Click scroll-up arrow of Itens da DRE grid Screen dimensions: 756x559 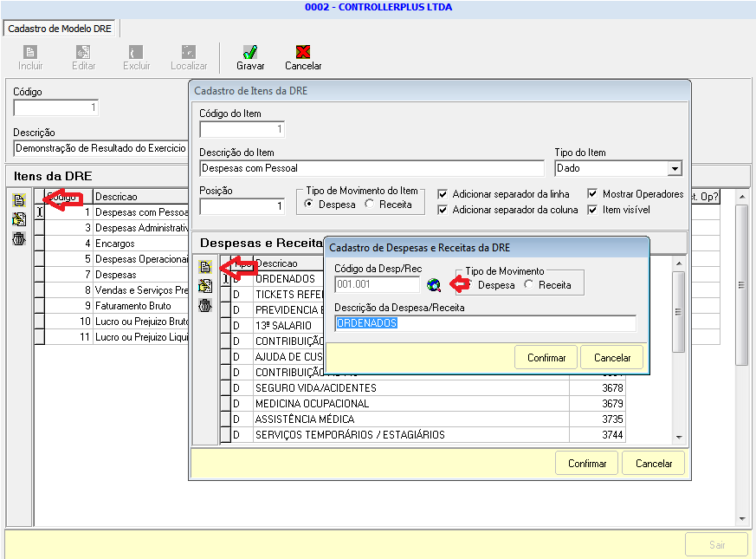pyautogui.click(x=742, y=197)
